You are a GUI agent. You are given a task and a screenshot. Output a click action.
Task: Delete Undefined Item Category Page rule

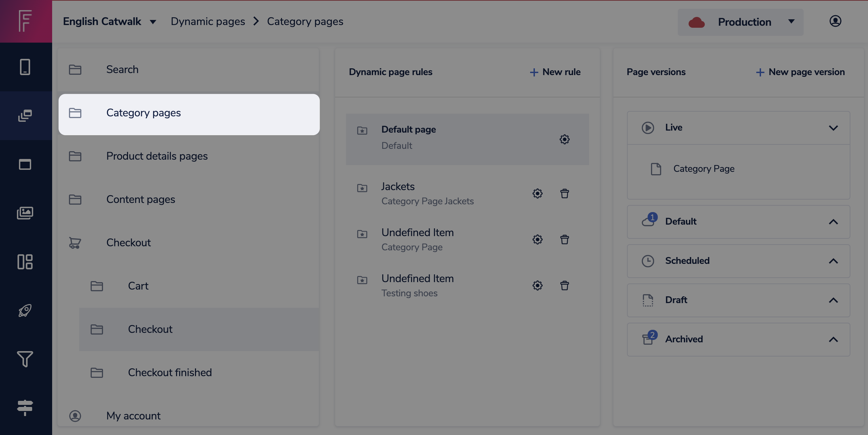565,239
